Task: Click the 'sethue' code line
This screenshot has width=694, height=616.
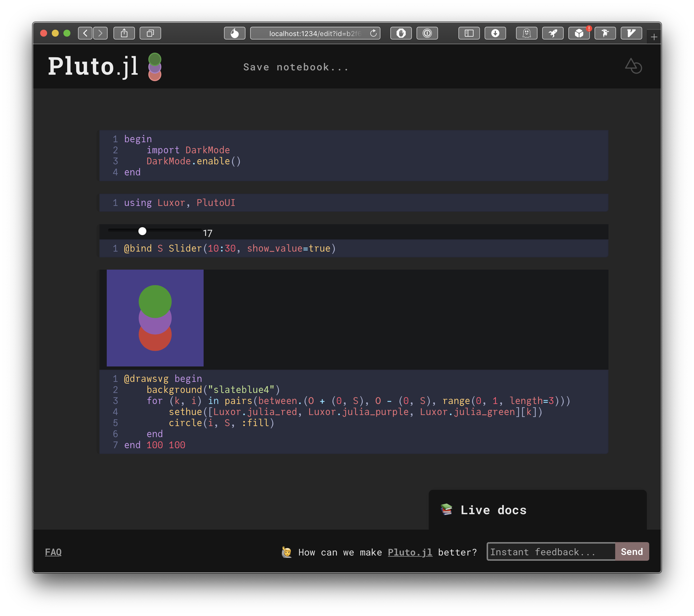Action: [355, 412]
